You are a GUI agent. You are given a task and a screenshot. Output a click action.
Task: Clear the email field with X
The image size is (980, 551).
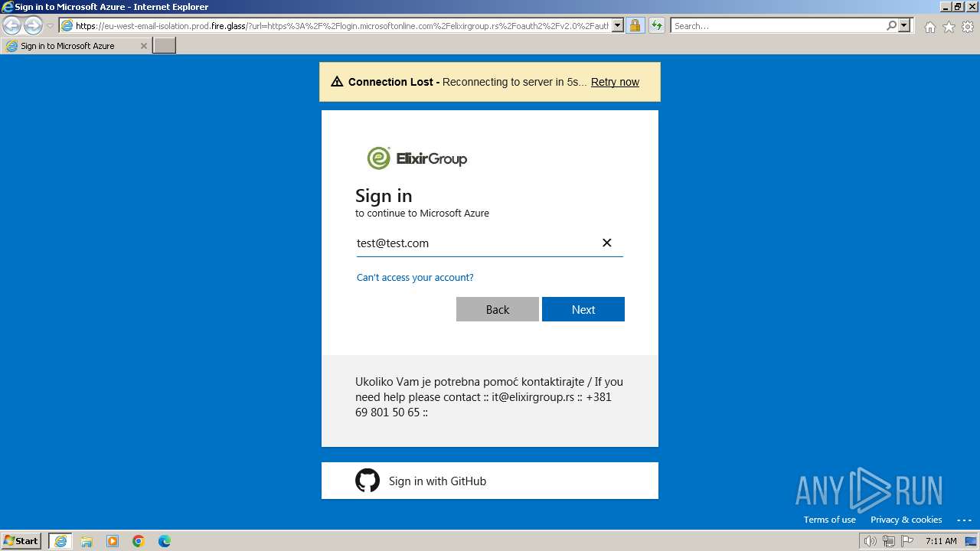click(x=606, y=243)
